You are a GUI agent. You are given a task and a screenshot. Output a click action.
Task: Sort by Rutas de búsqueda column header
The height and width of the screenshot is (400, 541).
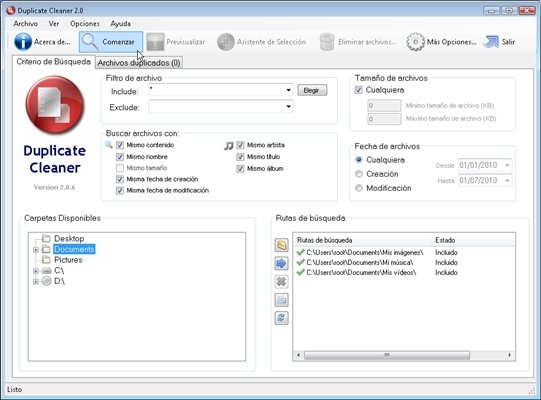(362, 240)
